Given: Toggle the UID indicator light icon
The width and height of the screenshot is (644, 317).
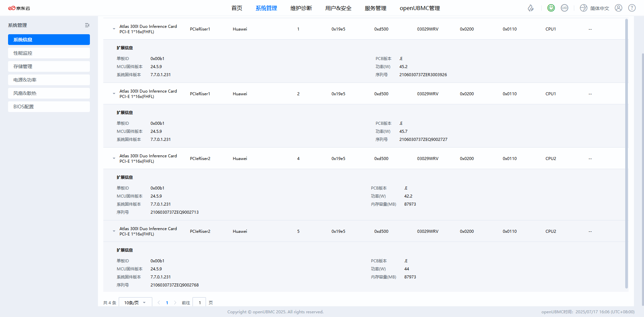Looking at the screenshot, I should [x=565, y=8].
